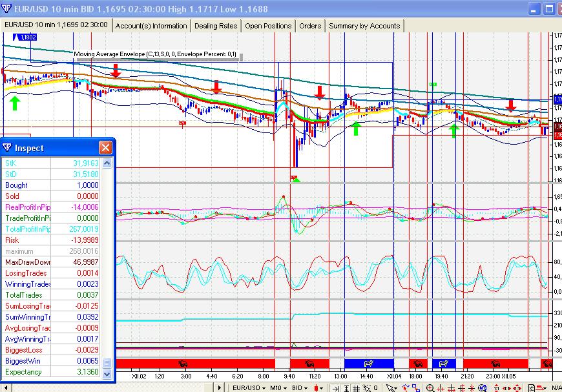This screenshot has height=392, width=562.
Task: Switch to the Account(s) Information tab
Action: click(151, 26)
